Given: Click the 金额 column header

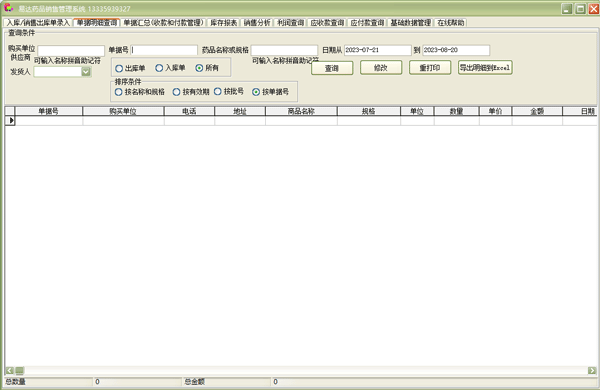Looking at the screenshot, I should point(537,111).
